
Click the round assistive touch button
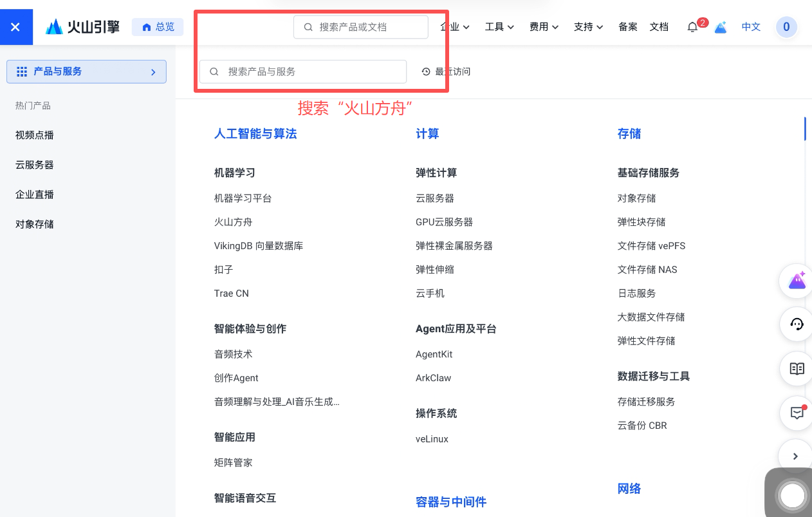point(792,496)
